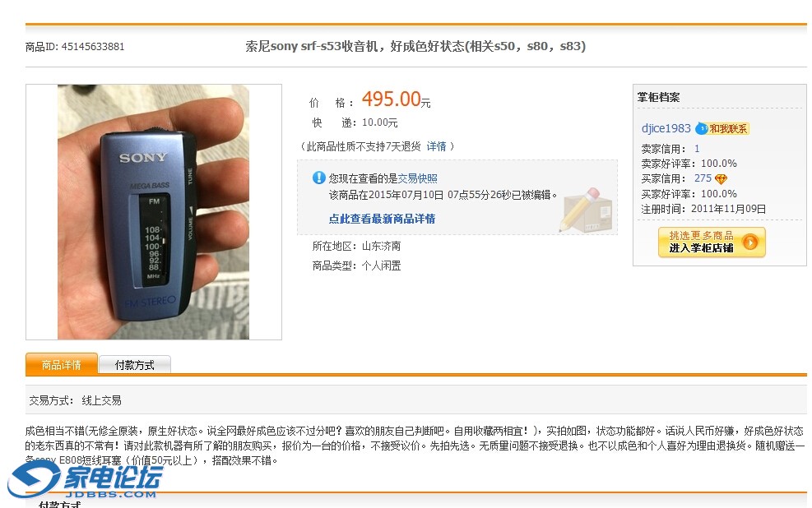The height and width of the screenshot is (508, 812).
Task: Click the 详情 link about returns
Action: tap(436, 146)
